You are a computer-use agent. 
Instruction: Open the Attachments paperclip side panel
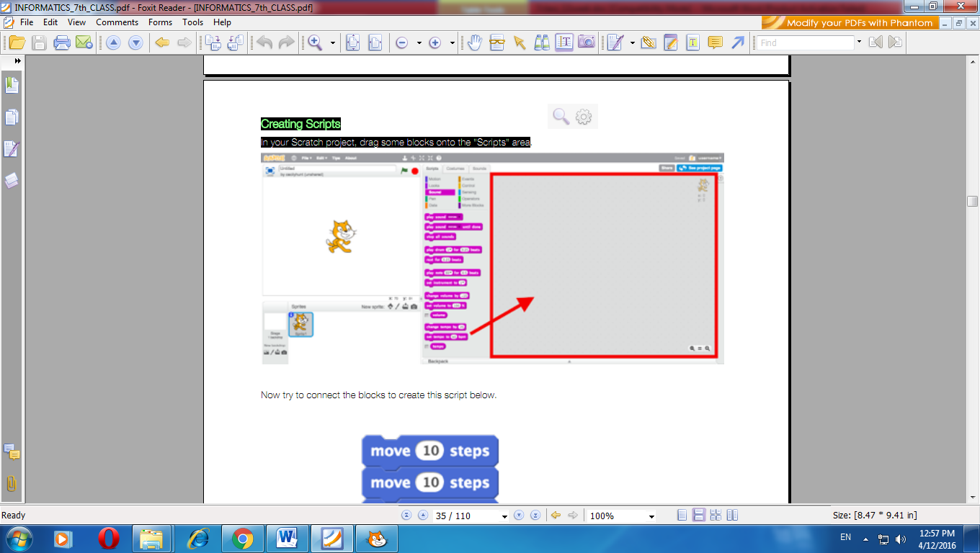(x=12, y=483)
